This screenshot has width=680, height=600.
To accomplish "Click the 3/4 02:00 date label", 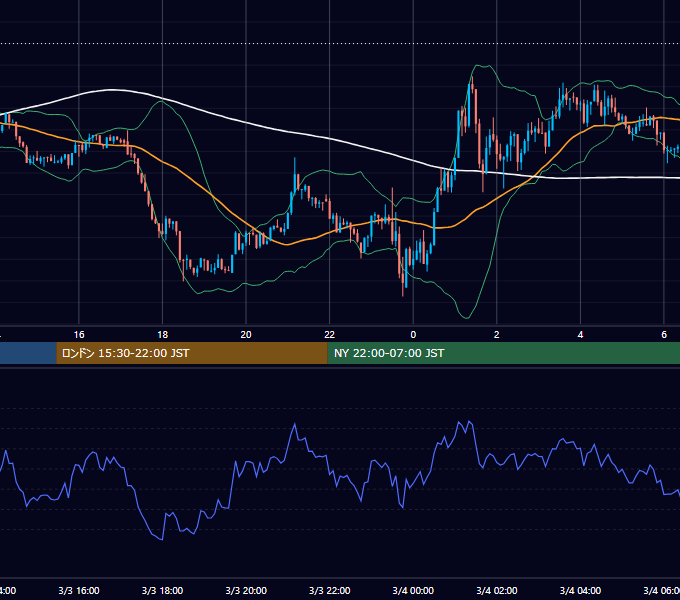I will (x=497, y=590).
